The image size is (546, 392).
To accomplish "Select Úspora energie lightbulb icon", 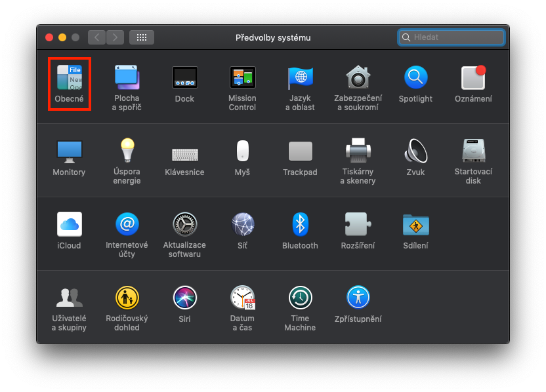I will click(x=127, y=151).
